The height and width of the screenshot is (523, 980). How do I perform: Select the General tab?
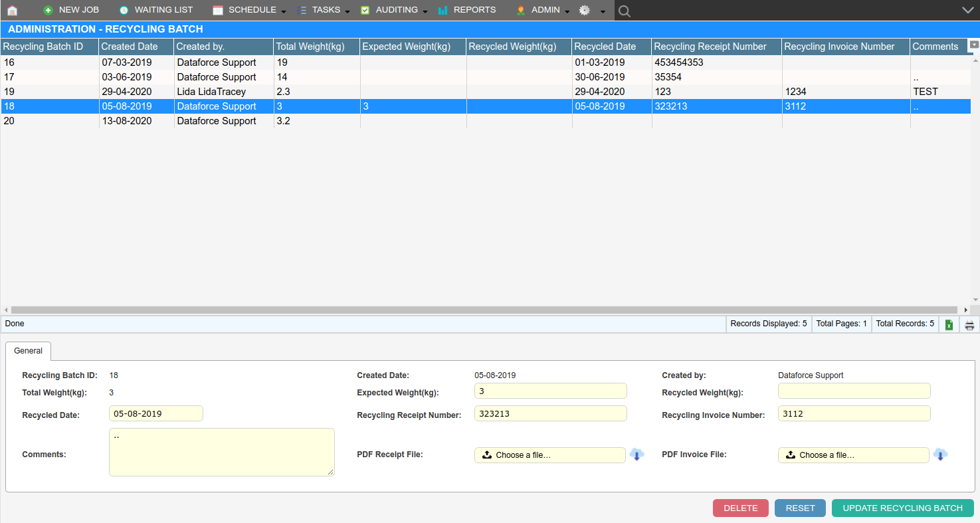(28, 351)
